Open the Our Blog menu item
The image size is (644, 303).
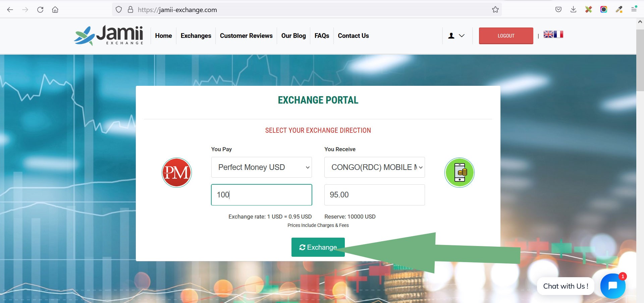293,36
